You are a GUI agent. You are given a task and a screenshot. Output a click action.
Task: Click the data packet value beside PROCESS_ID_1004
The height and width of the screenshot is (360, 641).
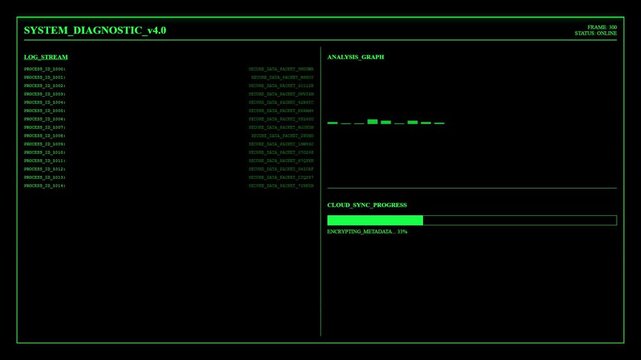click(x=281, y=102)
